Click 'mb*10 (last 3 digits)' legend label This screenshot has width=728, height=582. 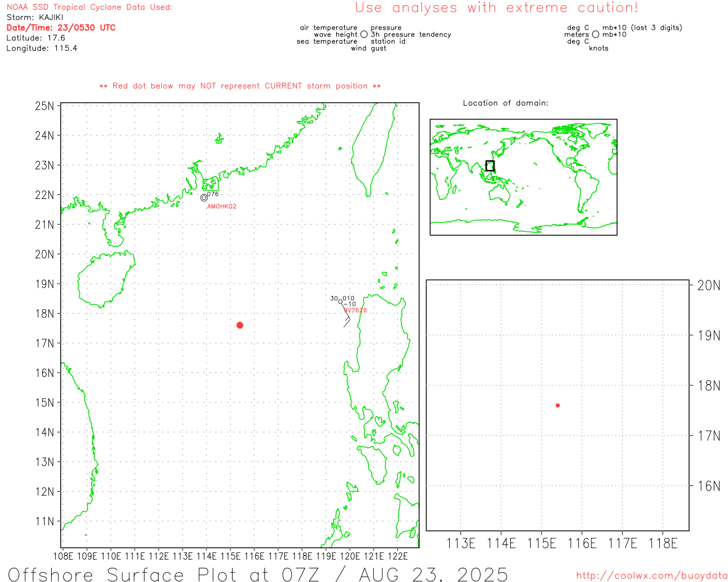pyautogui.click(x=642, y=28)
